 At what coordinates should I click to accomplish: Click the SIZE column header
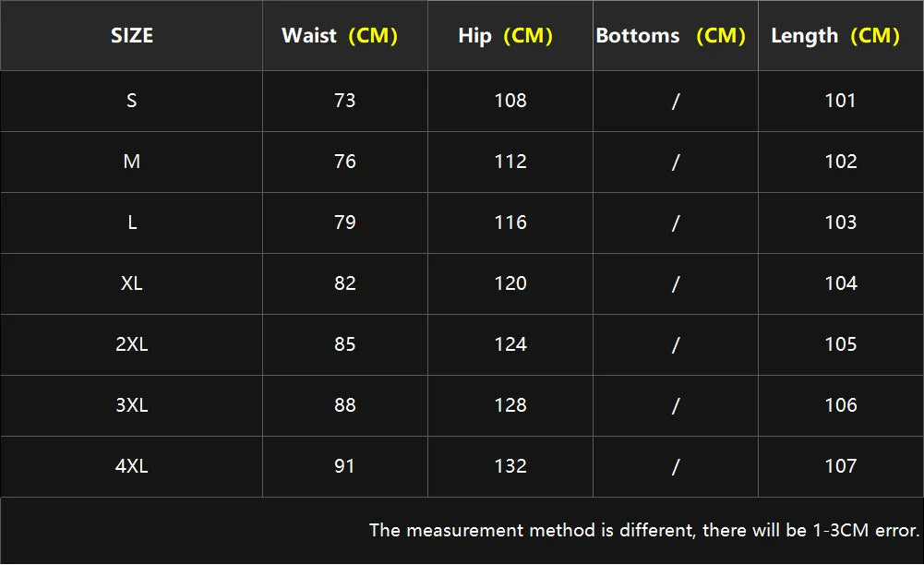132,36
